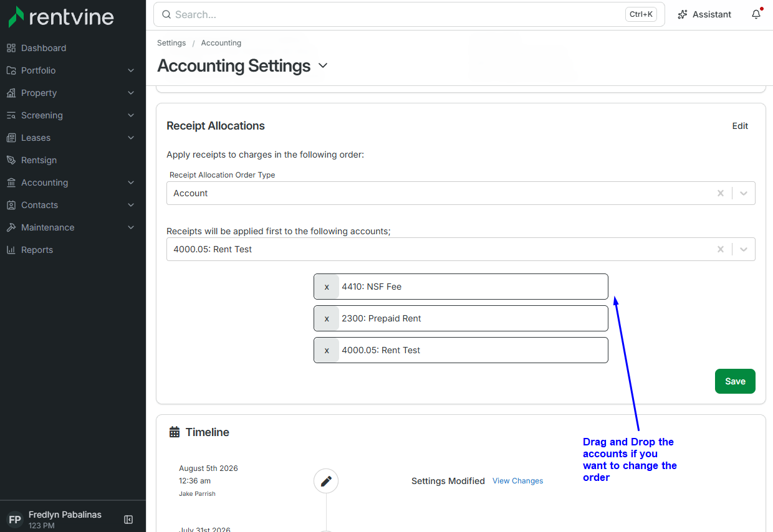The width and height of the screenshot is (773, 532).
Task: Click the Property building icon
Action: [x=11, y=93]
